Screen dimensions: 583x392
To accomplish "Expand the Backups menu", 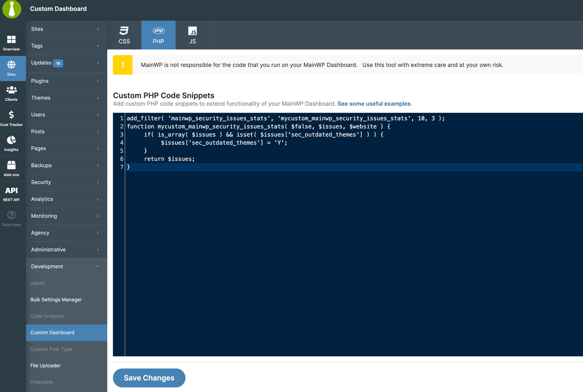I will [x=66, y=165].
